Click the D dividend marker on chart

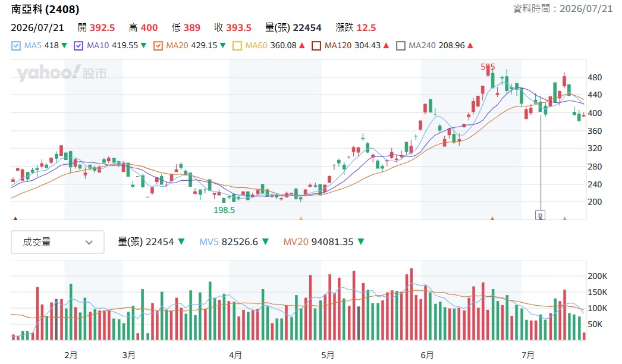(x=540, y=215)
